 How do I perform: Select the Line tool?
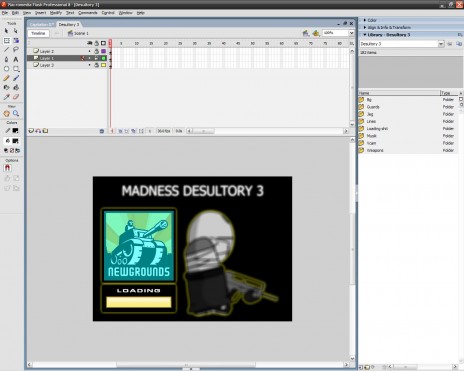[6, 50]
